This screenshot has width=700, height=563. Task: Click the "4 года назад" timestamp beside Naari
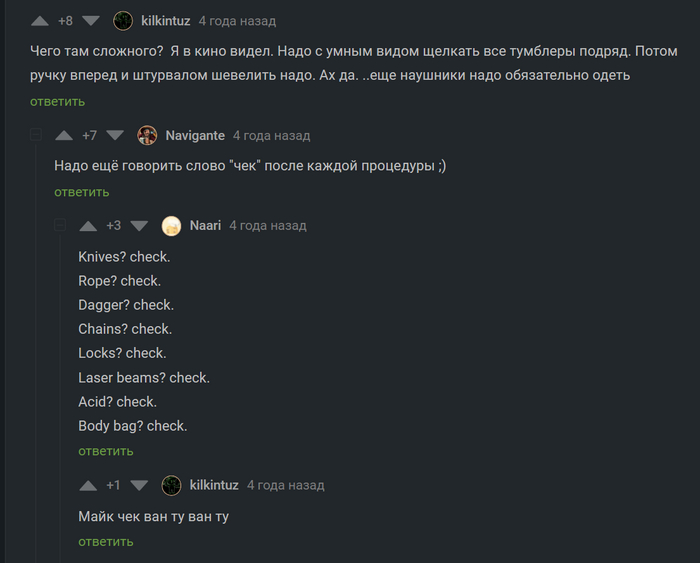coord(268,226)
